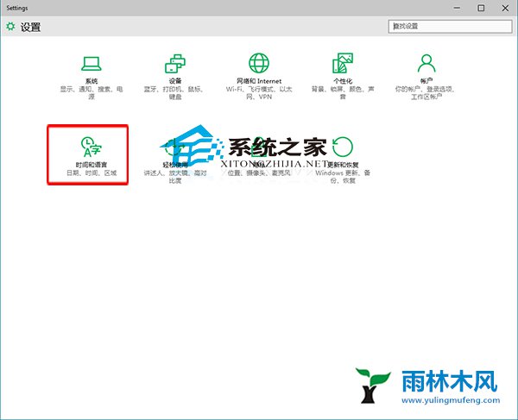518x420 pixels.
Task: Click the 帐户 text label
Action: (x=426, y=80)
